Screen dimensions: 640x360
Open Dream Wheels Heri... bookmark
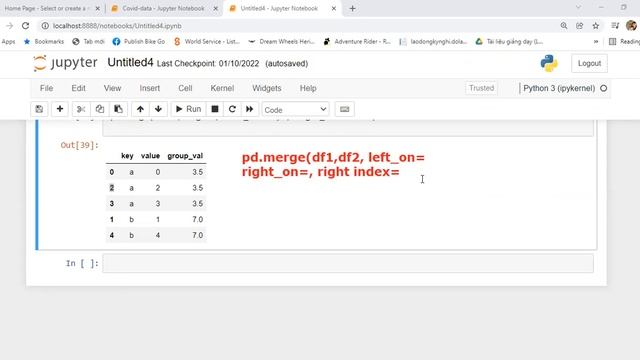point(282,42)
